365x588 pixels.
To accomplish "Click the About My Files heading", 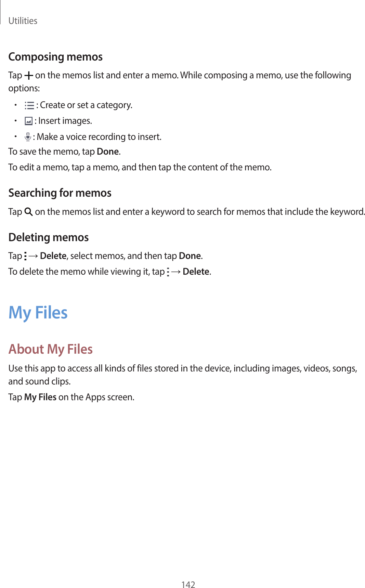I will click(51, 349).
